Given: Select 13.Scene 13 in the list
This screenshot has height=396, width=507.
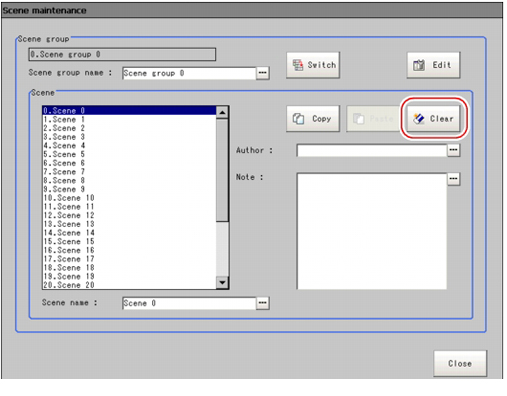Looking at the screenshot, I should point(129,224).
